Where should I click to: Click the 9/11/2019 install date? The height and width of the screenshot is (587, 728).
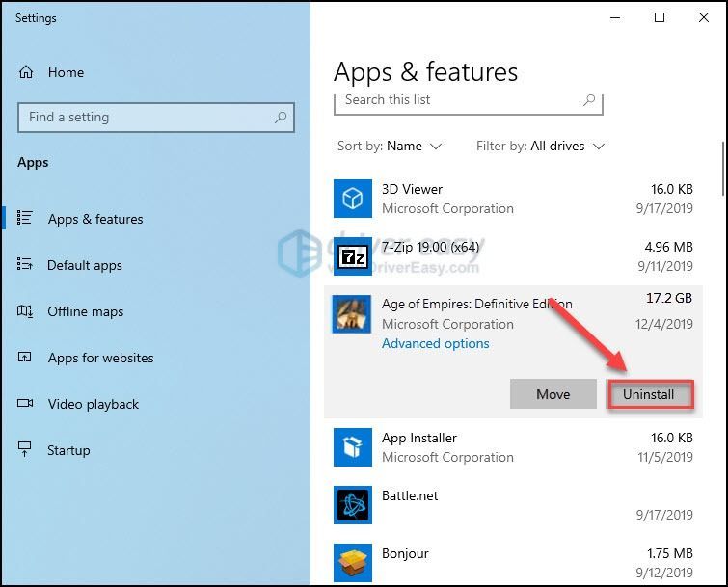pos(665,266)
